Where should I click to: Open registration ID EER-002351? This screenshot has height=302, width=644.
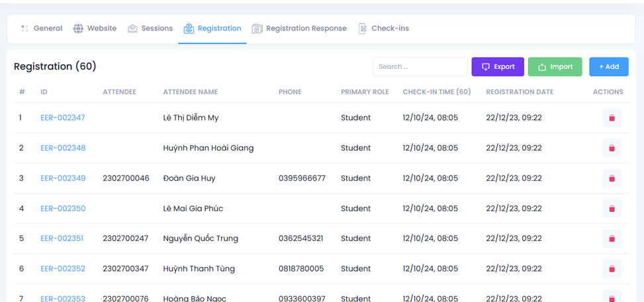(x=62, y=238)
